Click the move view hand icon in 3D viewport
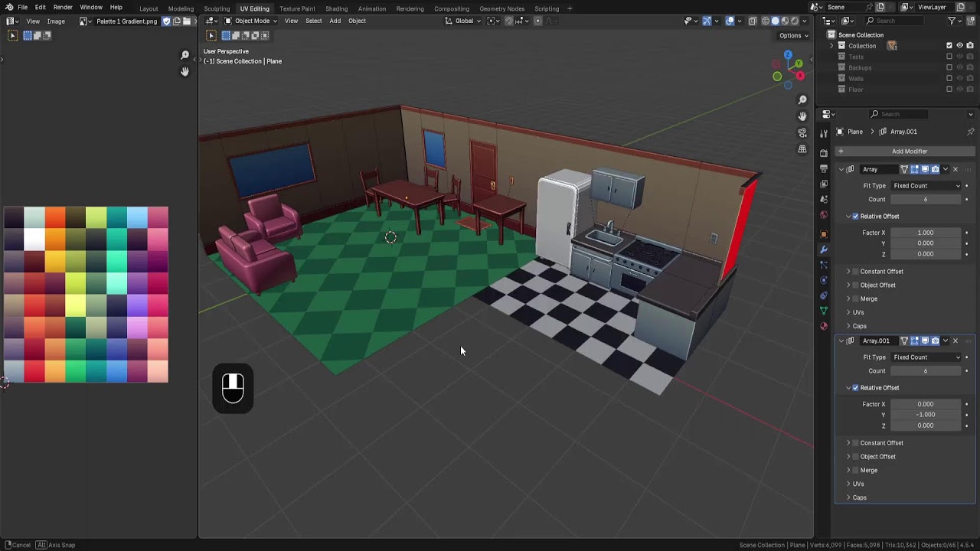The image size is (980, 551). point(802,116)
